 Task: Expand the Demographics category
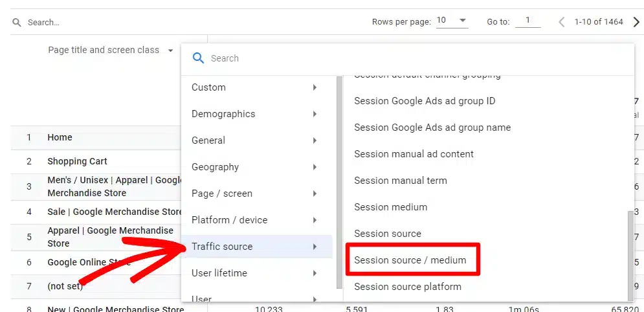[256, 114]
